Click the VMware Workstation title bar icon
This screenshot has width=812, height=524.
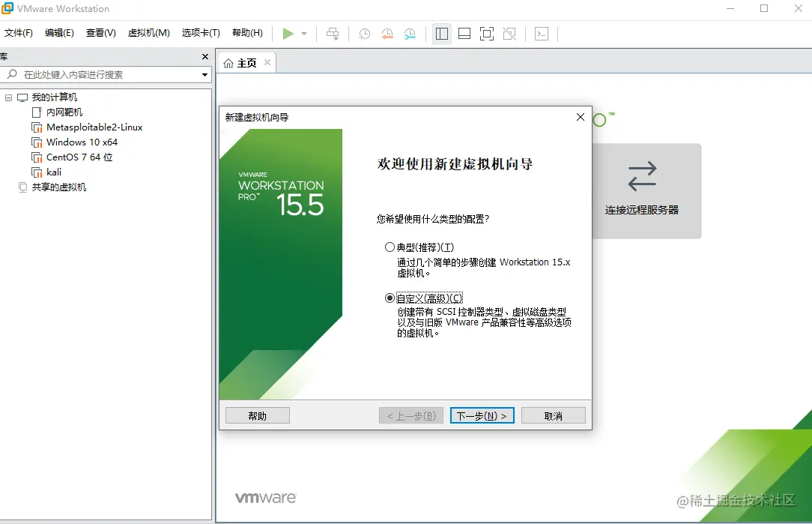tap(7, 8)
